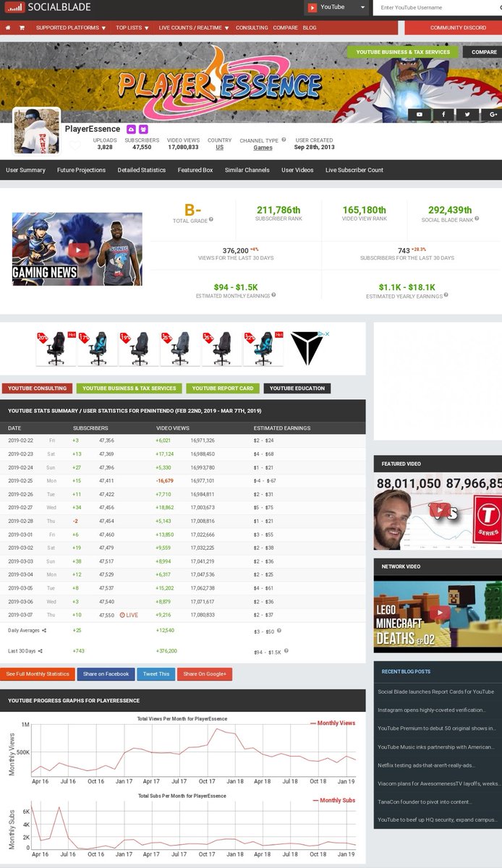Click second purple badge next to PlayerEssence
The image size is (502, 868).
[x=143, y=129]
